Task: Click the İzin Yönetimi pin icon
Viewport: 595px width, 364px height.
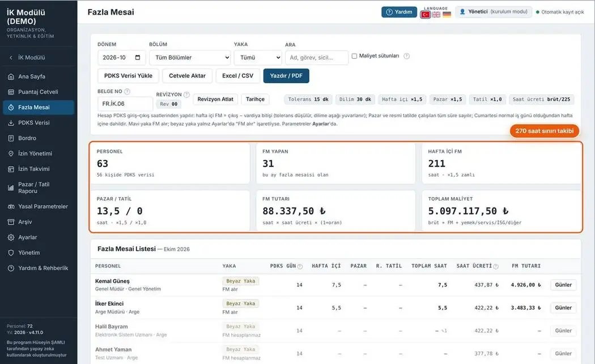Action: coord(11,153)
